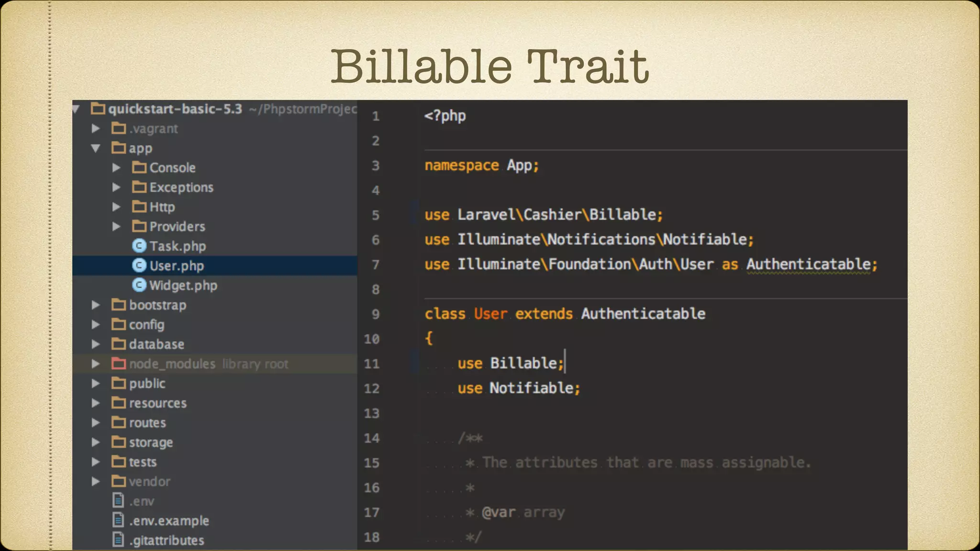Click the .gitattributes file icon
This screenshot has height=551, width=980.
point(118,540)
